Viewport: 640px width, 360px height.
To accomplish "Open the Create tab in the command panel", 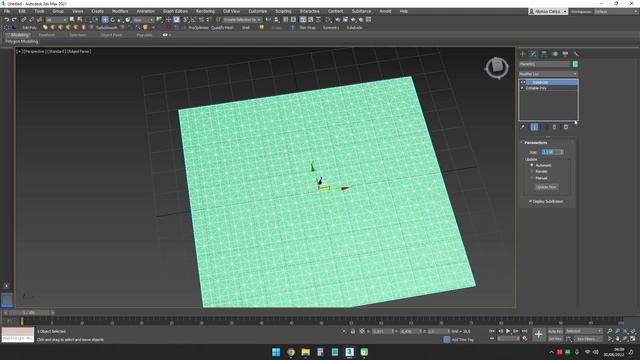I will 522,54.
